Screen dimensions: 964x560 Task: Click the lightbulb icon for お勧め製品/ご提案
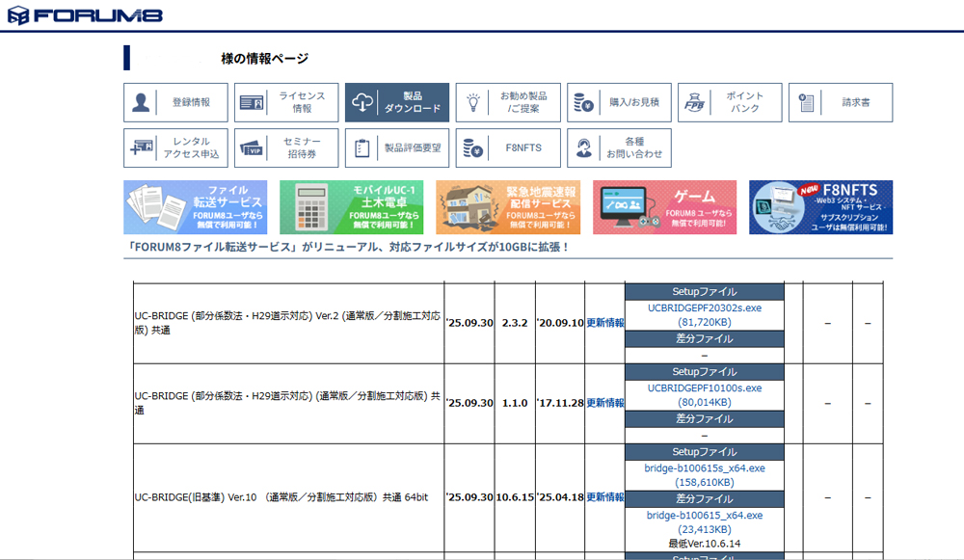(472, 103)
